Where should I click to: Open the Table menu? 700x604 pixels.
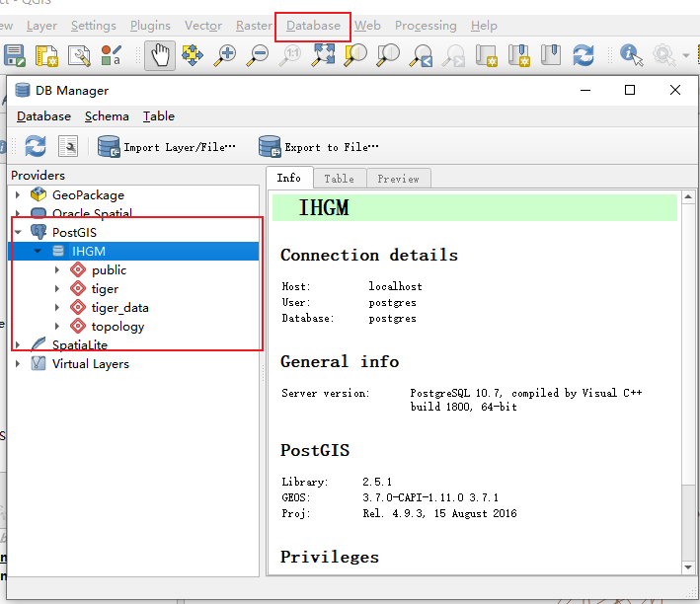pyautogui.click(x=159, y=116)
